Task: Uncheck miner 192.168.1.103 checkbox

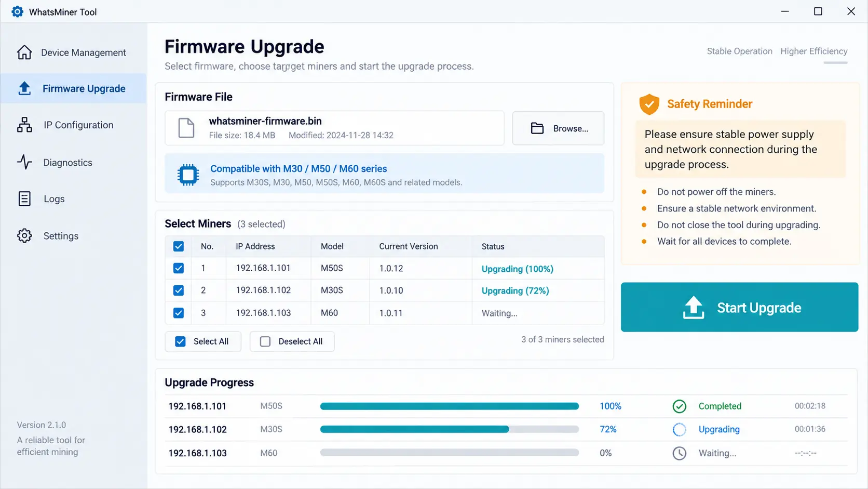Action: tap(179, 313)
